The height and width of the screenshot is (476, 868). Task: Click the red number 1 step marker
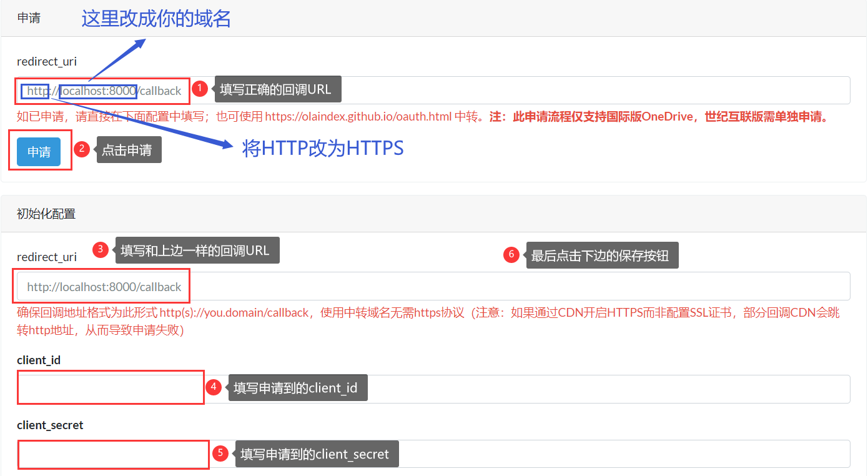[x=199, y=89]
